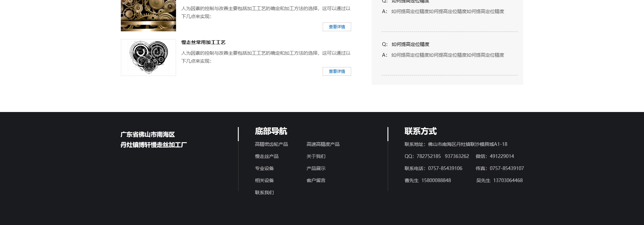Click the 联系电话 0757-85439106 number

[445, 168]
